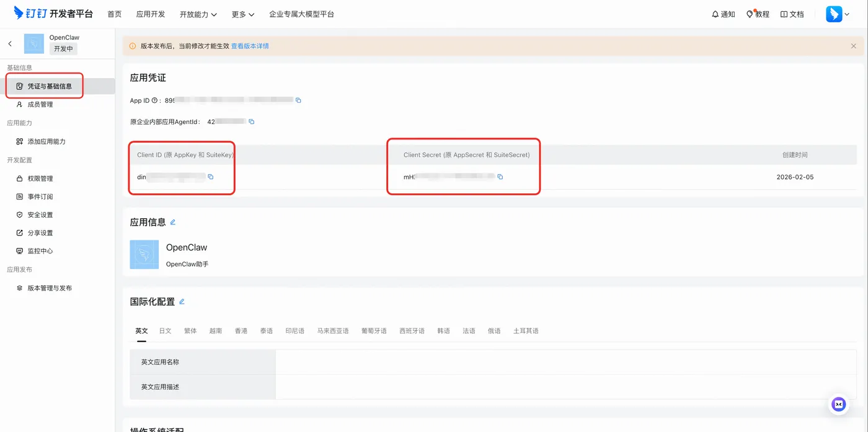Expand the account avatar dropdown chevron
Viewport: 868px width, 432px height.
pos(847,15)
